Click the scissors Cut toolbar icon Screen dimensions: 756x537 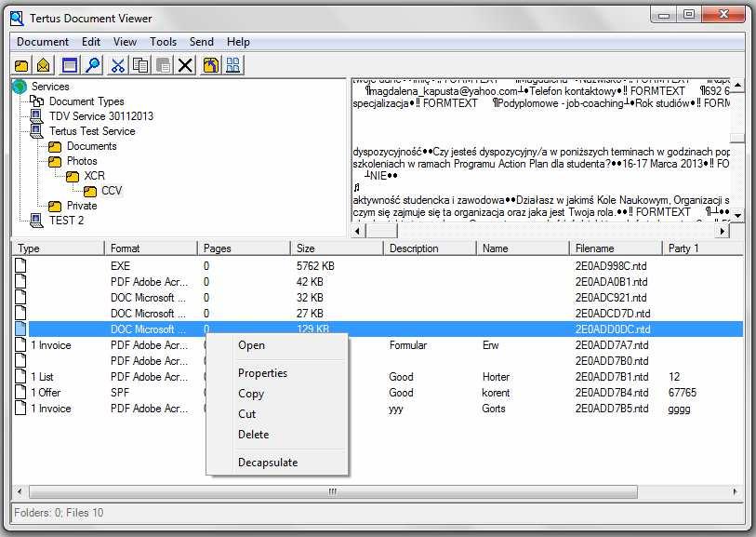point(118,65)
